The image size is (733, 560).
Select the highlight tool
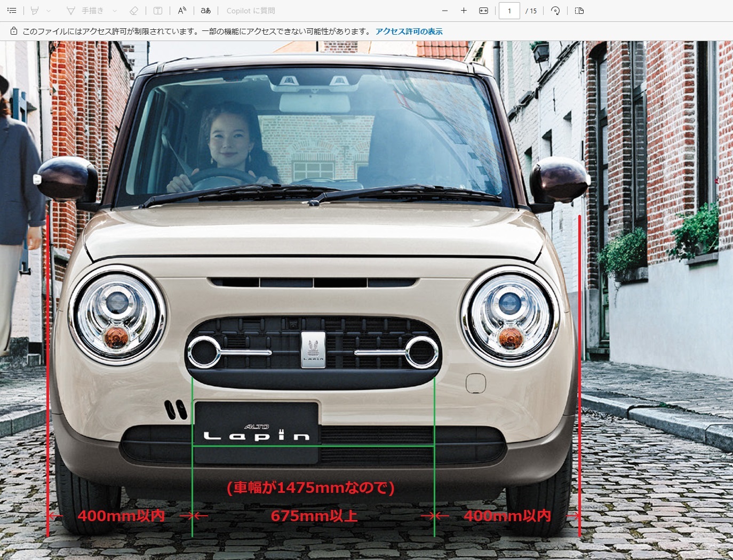tap(35, 11)
